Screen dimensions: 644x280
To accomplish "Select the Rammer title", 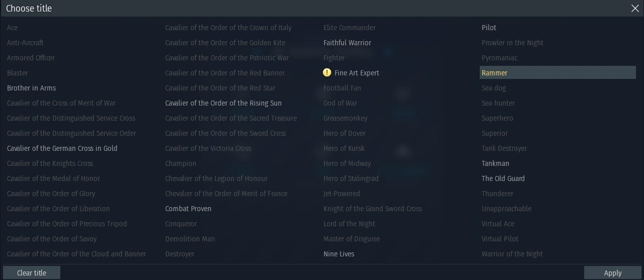I will (495, 73).
